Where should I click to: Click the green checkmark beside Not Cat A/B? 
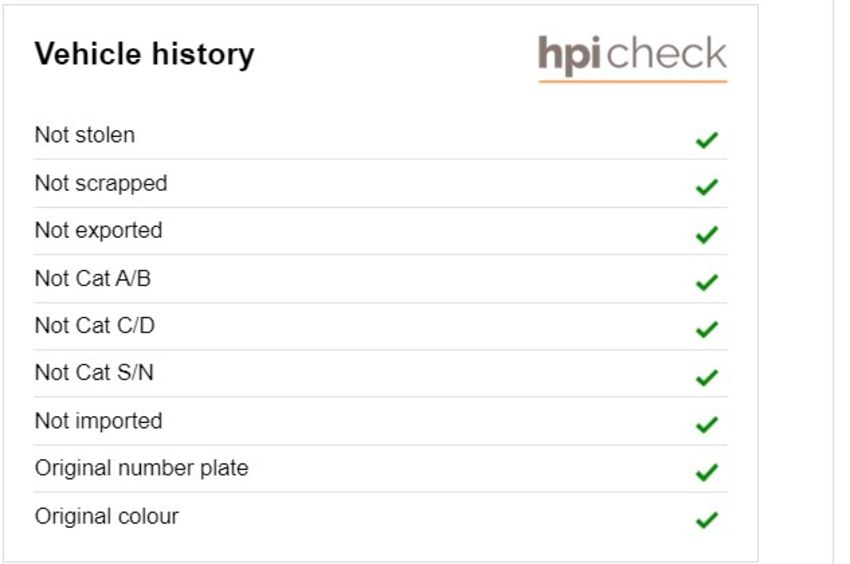pyautogui.click(x=707, y=282)
